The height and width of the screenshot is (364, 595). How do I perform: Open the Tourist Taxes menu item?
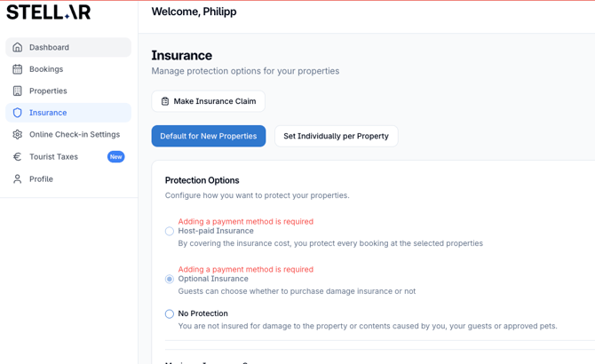click(x=53, y=157)
